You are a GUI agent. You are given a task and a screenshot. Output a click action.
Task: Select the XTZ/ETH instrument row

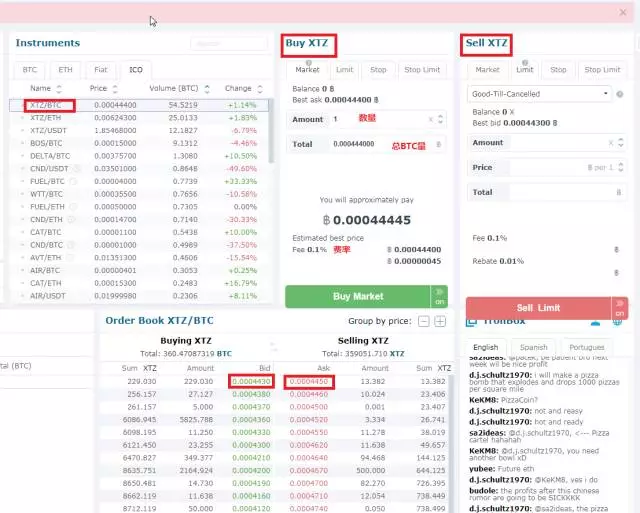[x=139, y=118]
